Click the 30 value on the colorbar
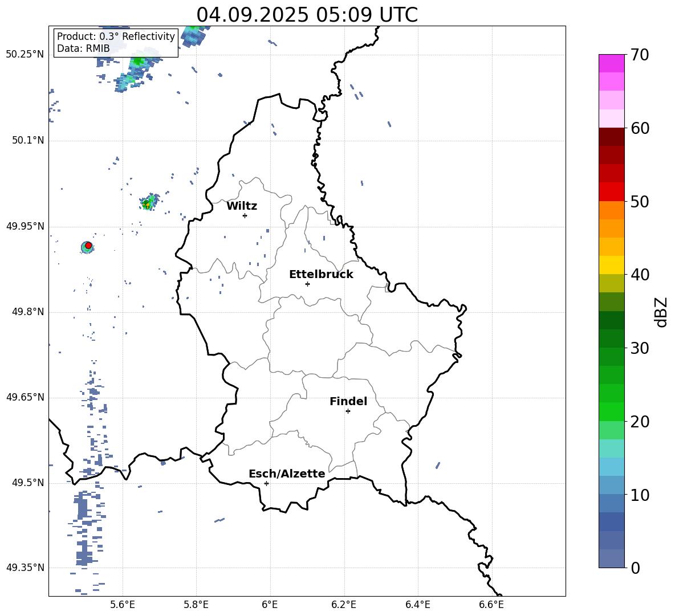 click(x=640, y=348)
